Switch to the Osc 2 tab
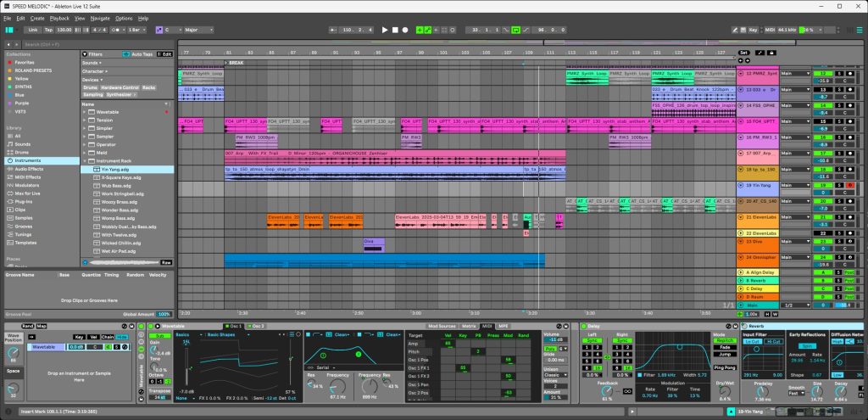Image resolution: width=868 pixels, height=420 pixels. 258,326
